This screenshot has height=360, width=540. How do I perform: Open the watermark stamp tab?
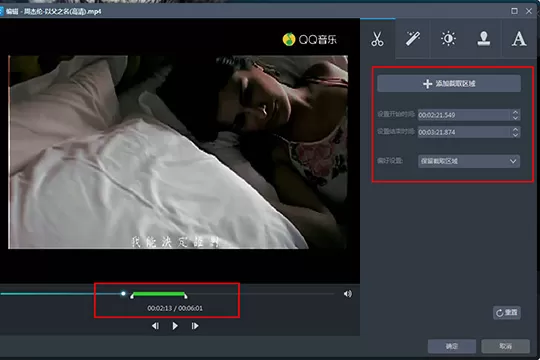[484, 39]
